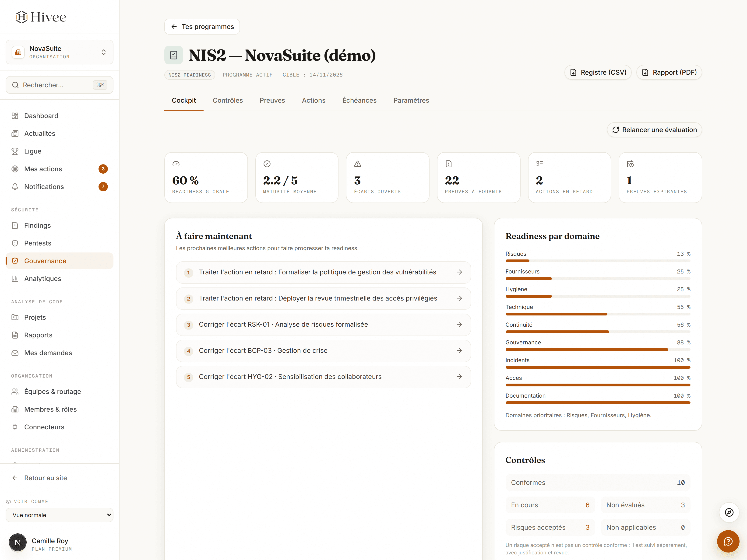Click the Notifications bell icon

point(15,187)
